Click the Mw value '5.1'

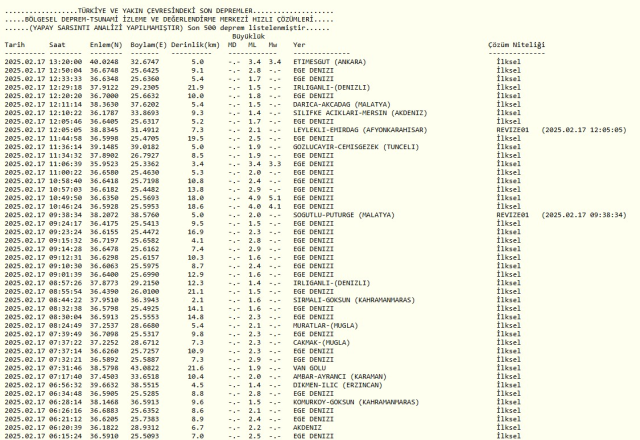click(x=275, y=198)
